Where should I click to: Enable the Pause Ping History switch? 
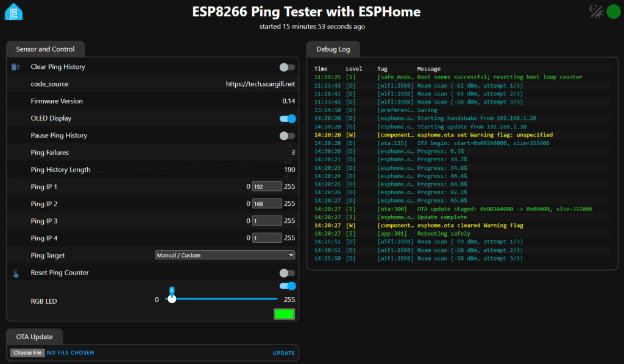287,136
